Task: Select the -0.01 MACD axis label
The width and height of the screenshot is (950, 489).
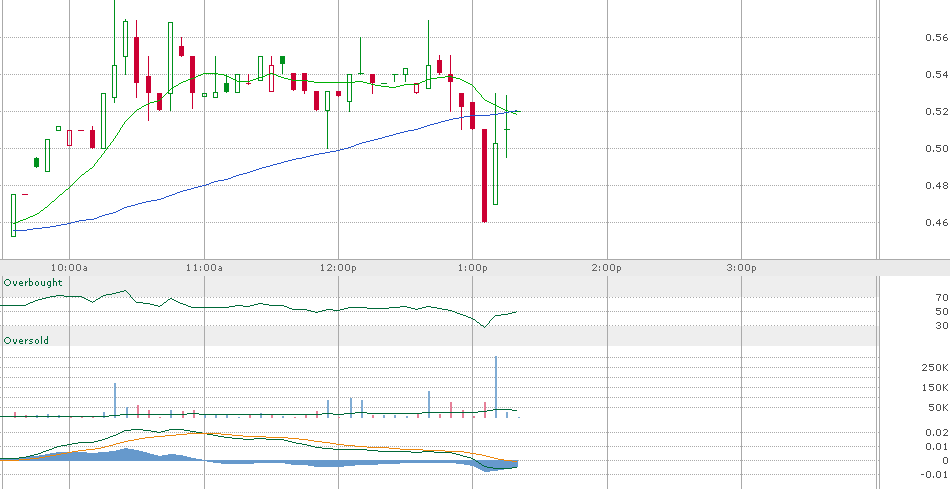Action: pos(935,474)
